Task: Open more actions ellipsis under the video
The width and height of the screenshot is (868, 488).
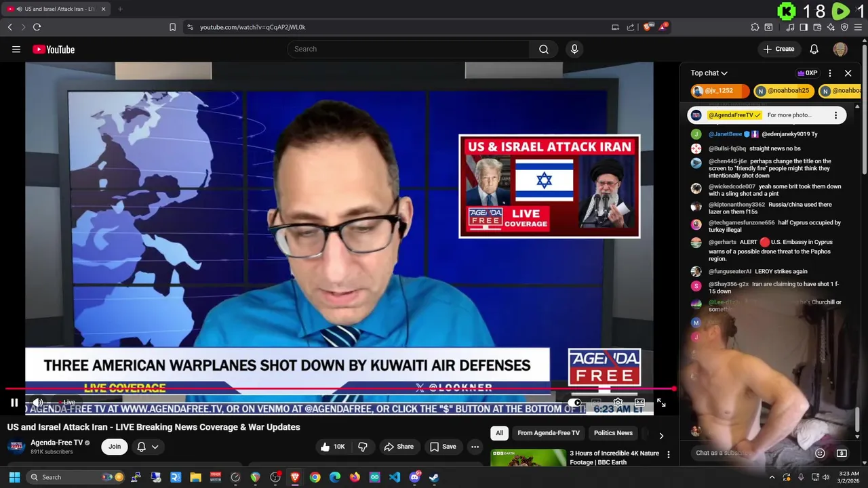Action: 475,447
